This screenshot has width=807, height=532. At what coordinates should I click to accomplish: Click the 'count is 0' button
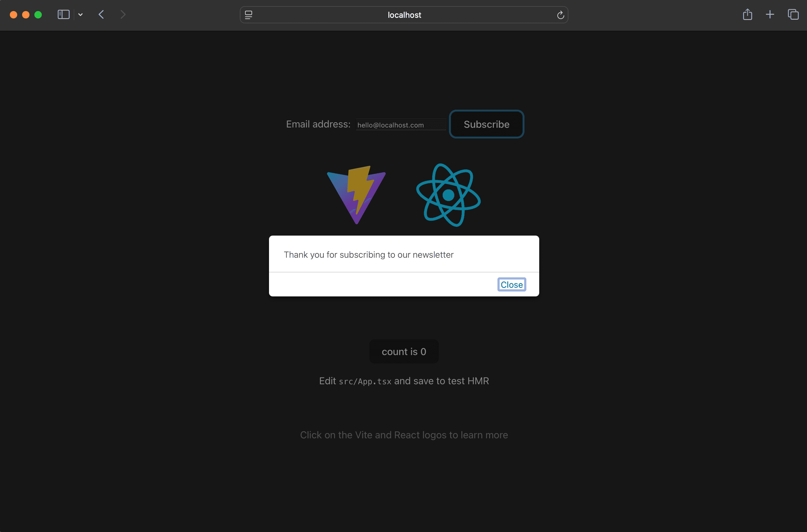404,351
